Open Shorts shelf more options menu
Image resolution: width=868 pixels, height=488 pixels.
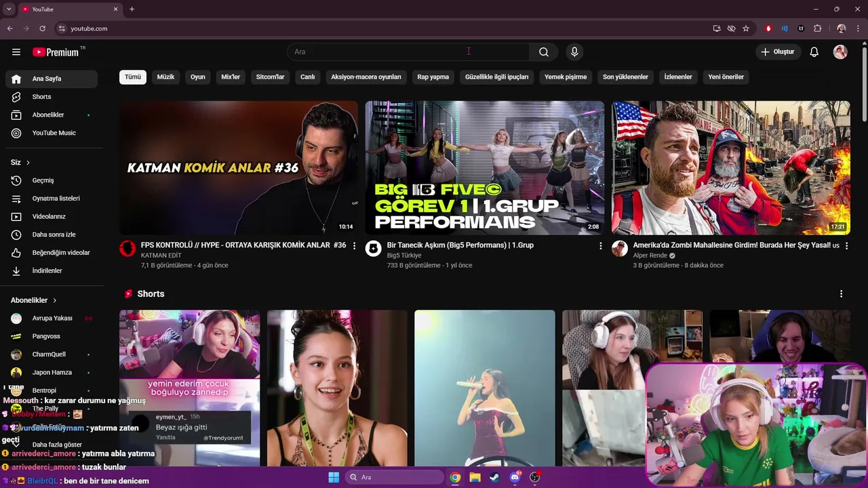point(841,294)
